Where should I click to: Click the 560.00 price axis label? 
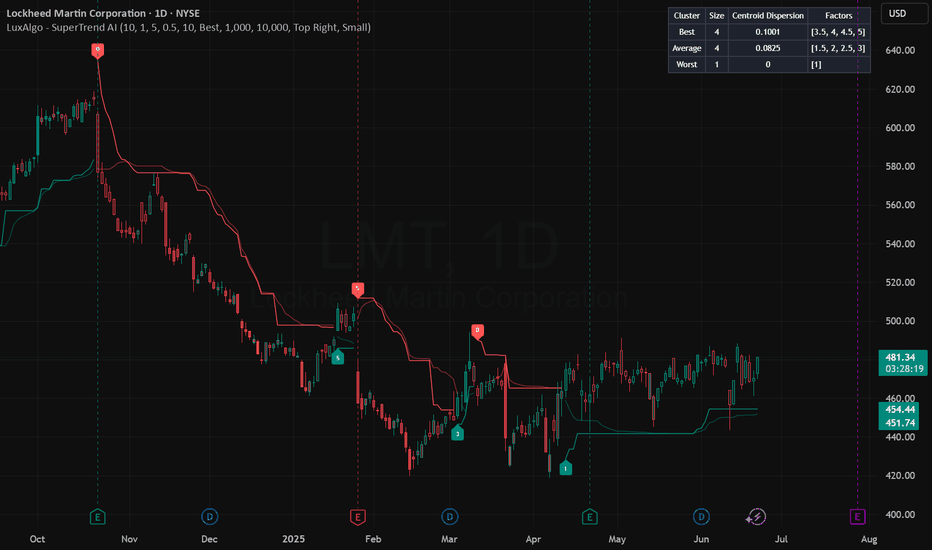900,205
